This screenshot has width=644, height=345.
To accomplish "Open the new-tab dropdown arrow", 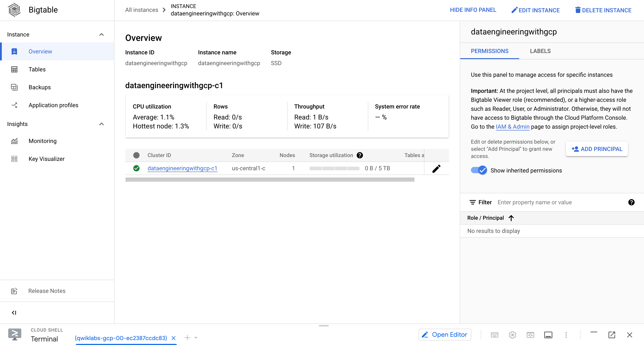I will [196, 338].
